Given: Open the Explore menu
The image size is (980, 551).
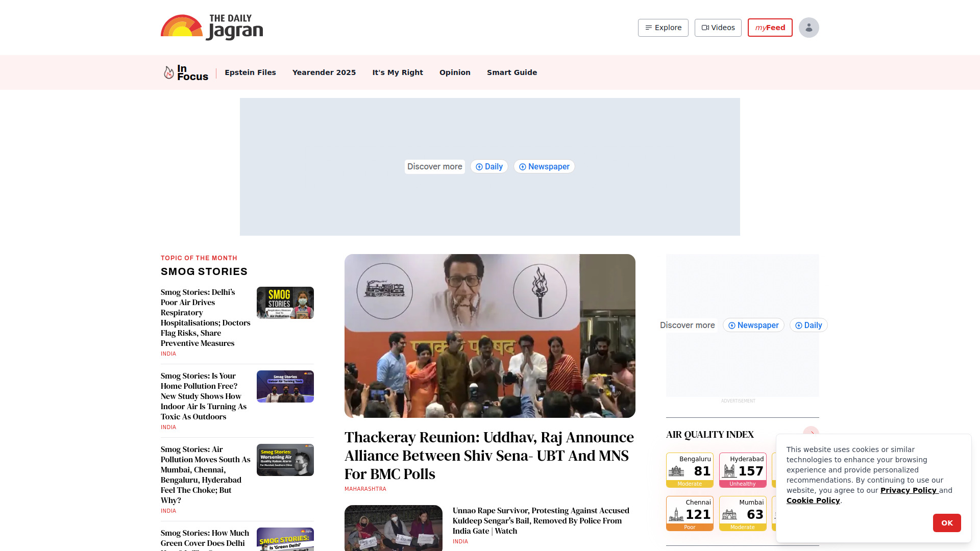Looking at the screenshot, I should [663, 28].
